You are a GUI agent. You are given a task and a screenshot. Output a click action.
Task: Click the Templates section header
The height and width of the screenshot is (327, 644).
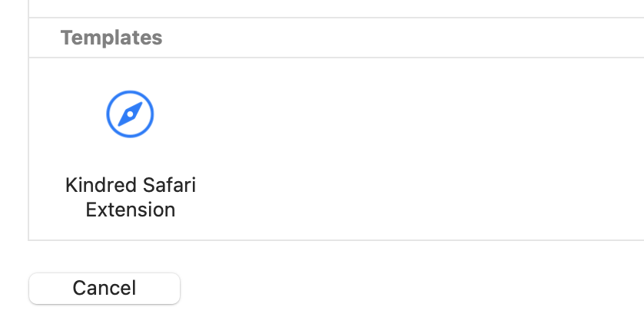click(x=111, y=38)
